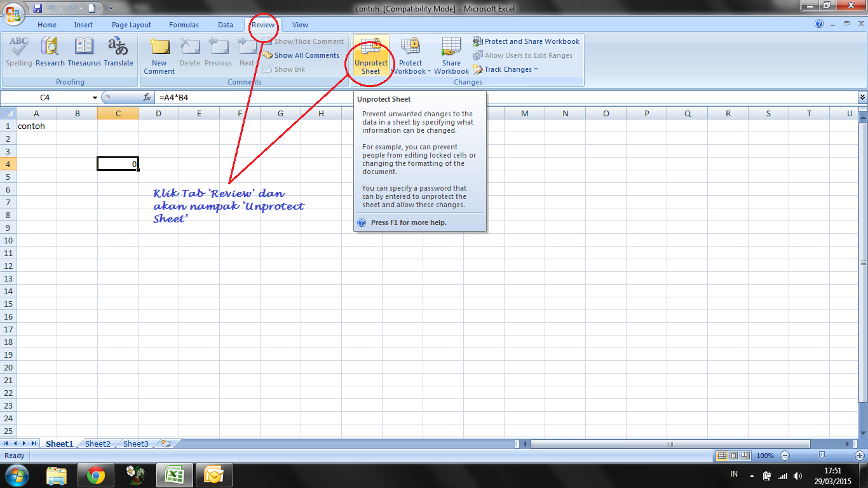Click the Insert Function fx icon
Image resolution: width=868 pixels, height=488 pixels.
coord(147,97)
